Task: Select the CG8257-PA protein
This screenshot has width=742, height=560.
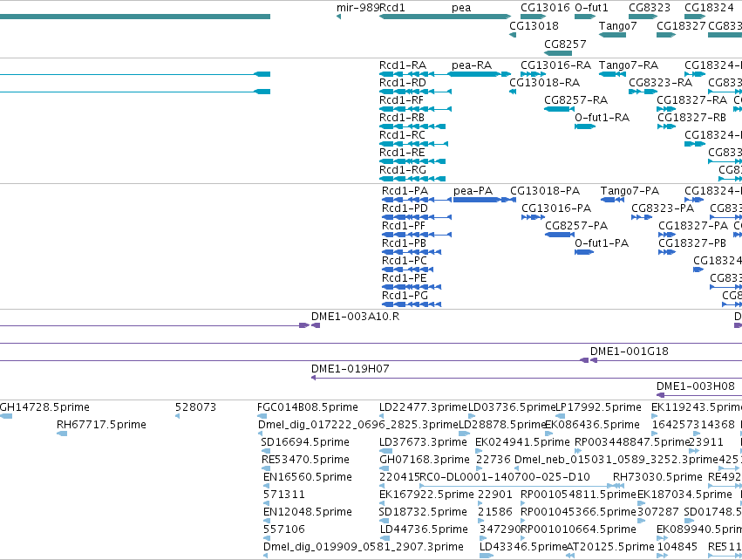Action: point(560,235)
